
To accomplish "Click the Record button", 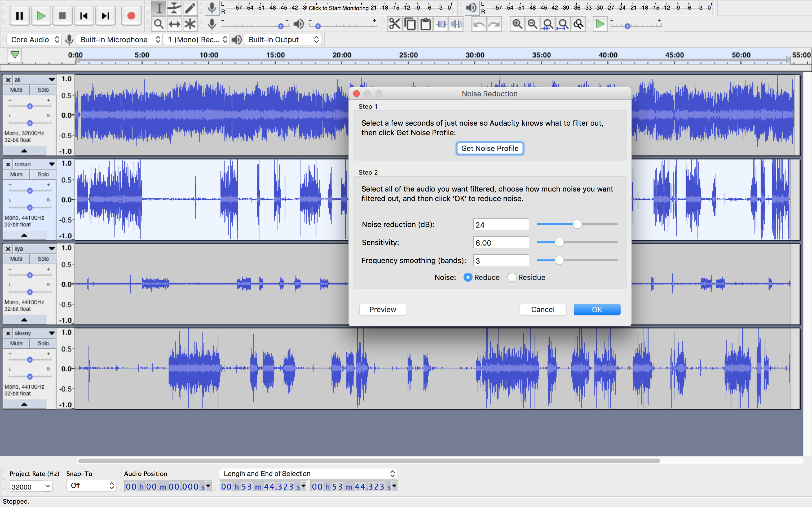I will pyautogui.click(x=131, y=16).
